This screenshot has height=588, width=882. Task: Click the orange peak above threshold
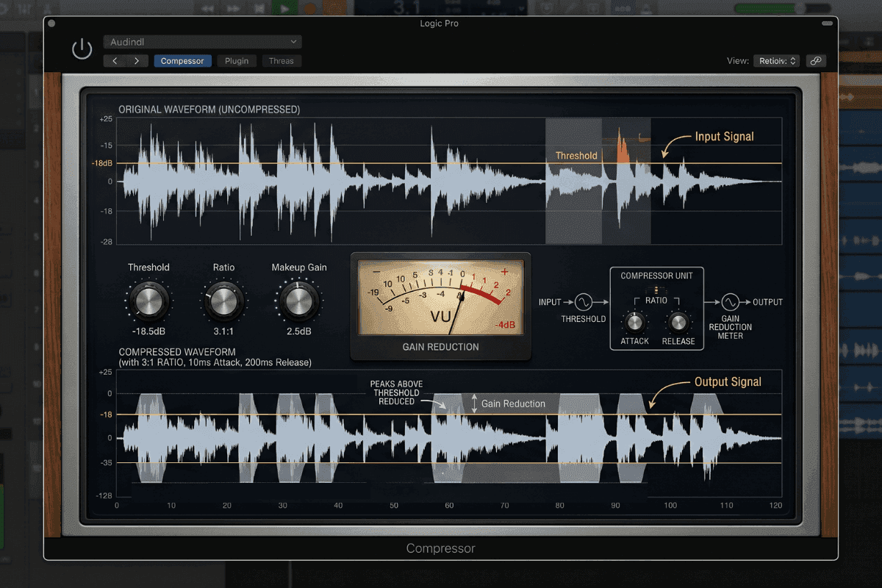pos(623,146)
